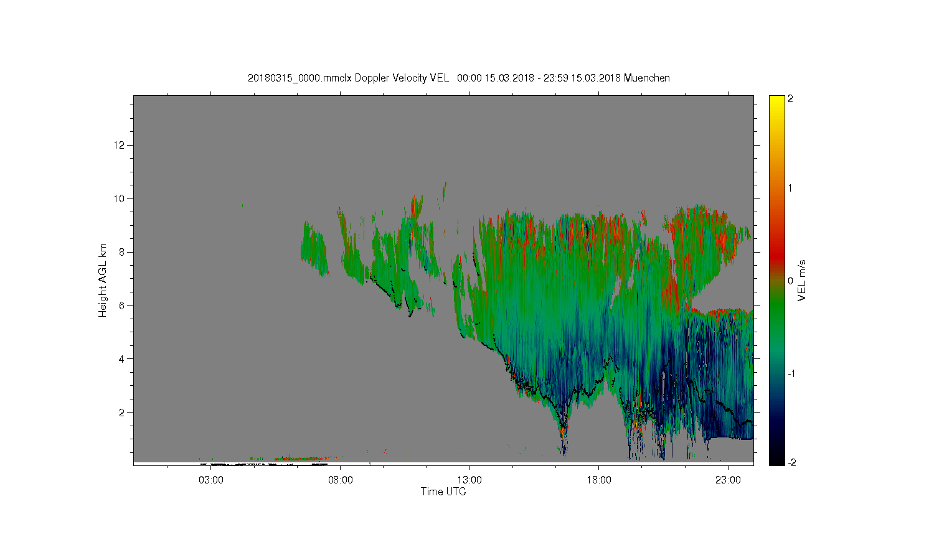Click the height tick label 8
Image resolution: width=934 pixels, height=560 pixels.
point(123,252)
